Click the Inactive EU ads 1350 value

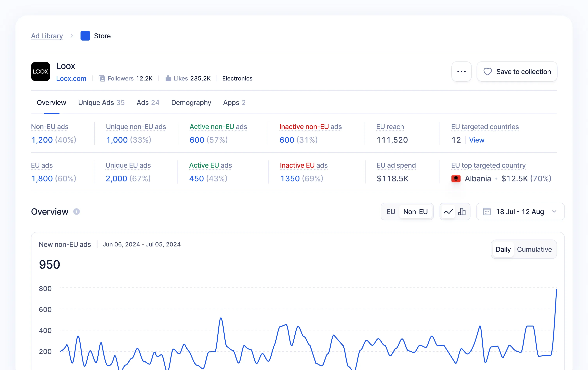point(290,178)
